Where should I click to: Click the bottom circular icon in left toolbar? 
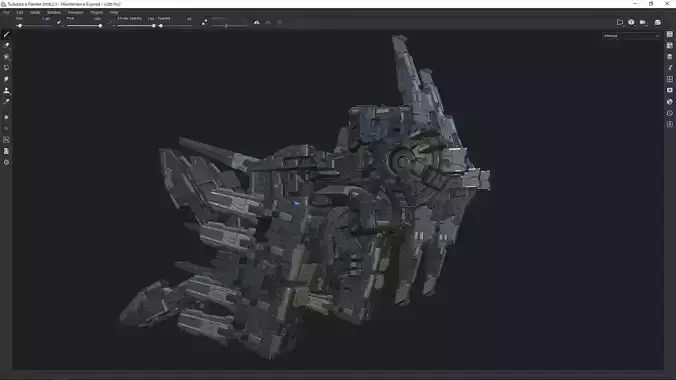[6, 163]
